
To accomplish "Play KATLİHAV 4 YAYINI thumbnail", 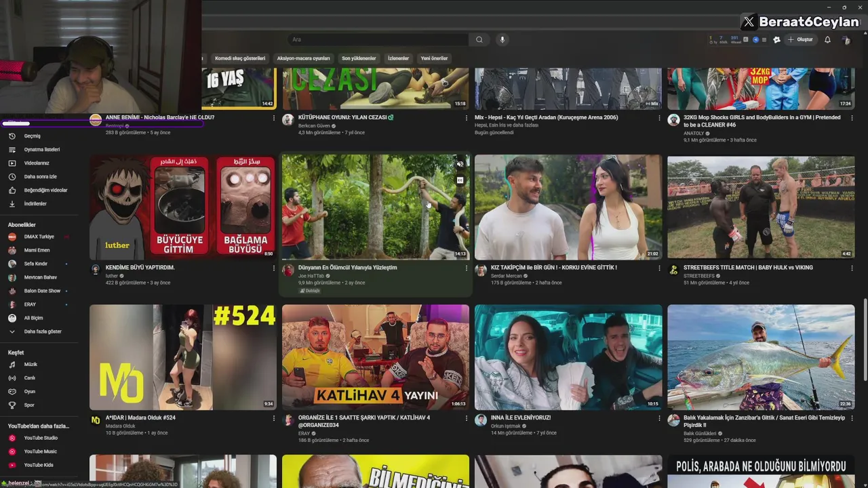I will [x=376, y=357].
